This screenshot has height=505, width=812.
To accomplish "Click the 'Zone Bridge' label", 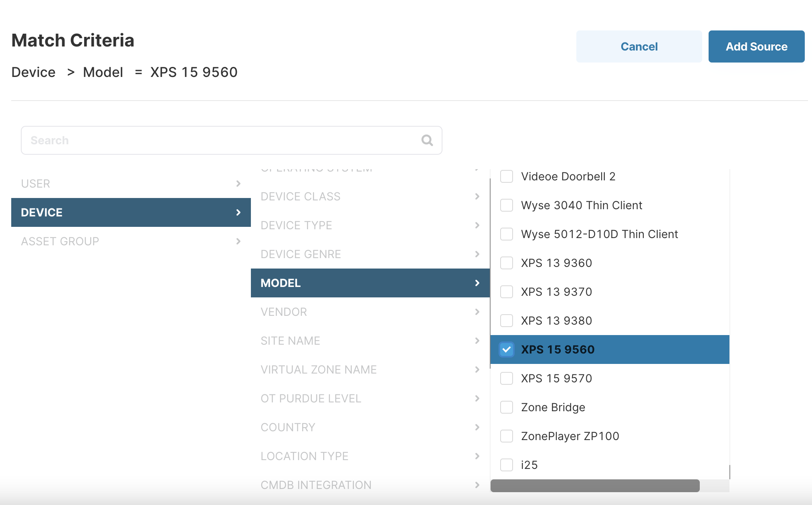I will [x=553, y=407].
